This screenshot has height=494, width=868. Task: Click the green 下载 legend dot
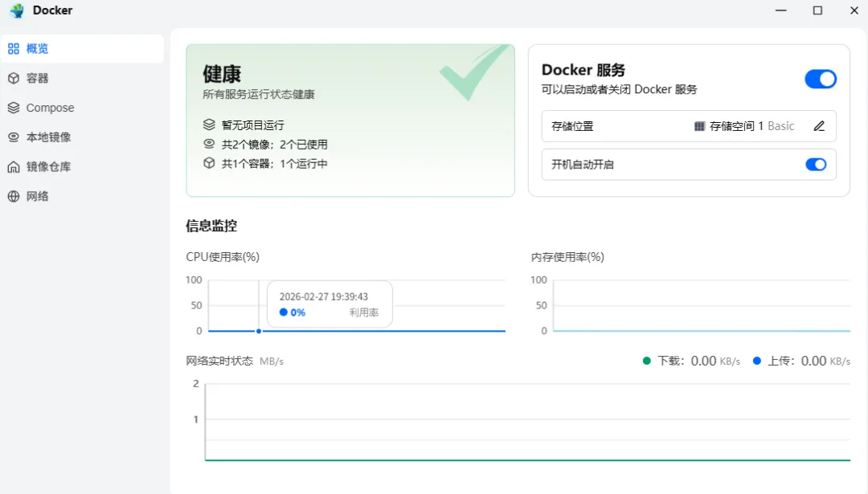pos(646,361)
